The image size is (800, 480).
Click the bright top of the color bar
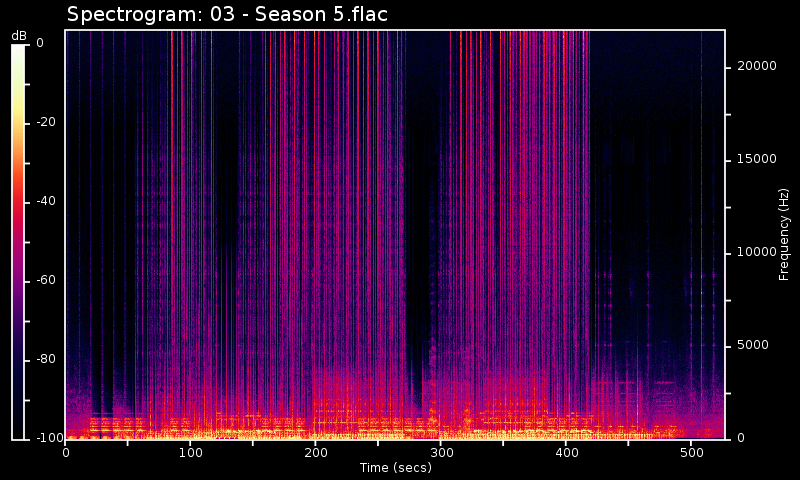[x=19, y=50]
